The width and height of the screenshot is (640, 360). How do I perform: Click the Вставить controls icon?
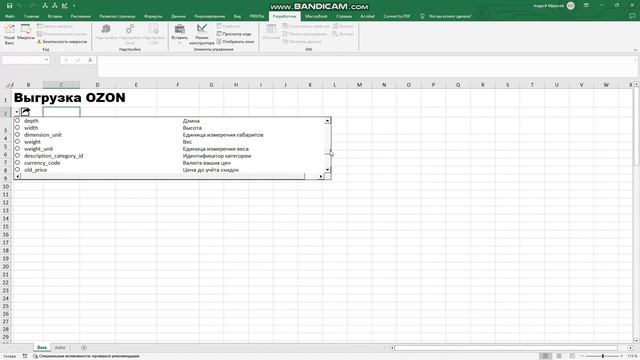[x=179, y=29]
